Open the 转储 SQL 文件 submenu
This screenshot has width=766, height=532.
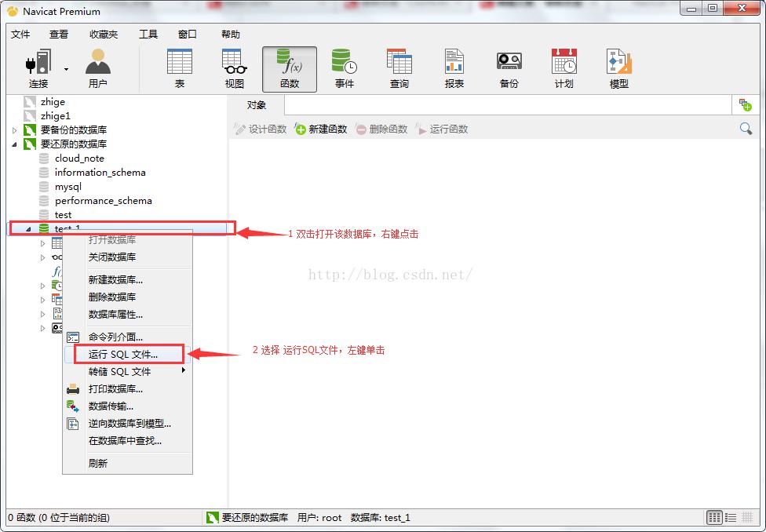pyautogui.click(x=127, y=372)
